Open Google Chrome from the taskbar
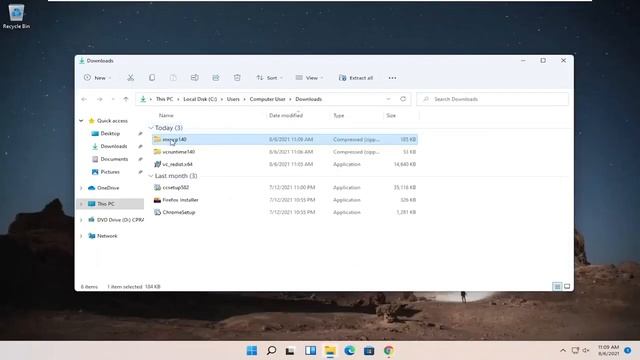The width and height of the screenshot is (640, 360). [389, 351]
